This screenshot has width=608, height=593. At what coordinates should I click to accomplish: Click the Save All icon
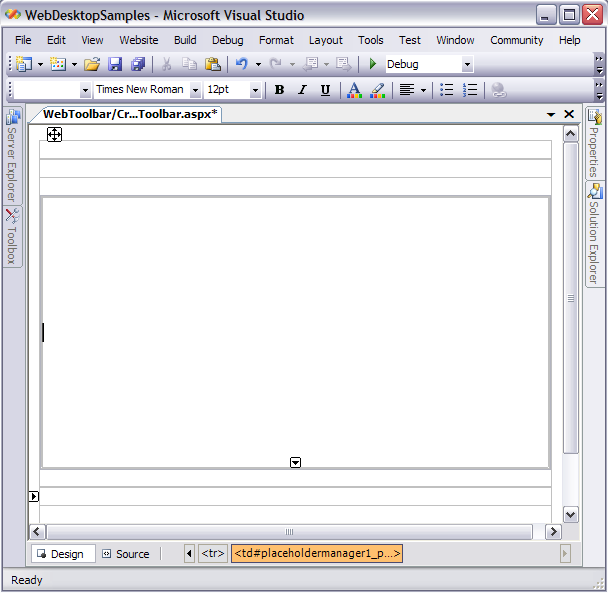pyautogui.click(x=137, y=64)
